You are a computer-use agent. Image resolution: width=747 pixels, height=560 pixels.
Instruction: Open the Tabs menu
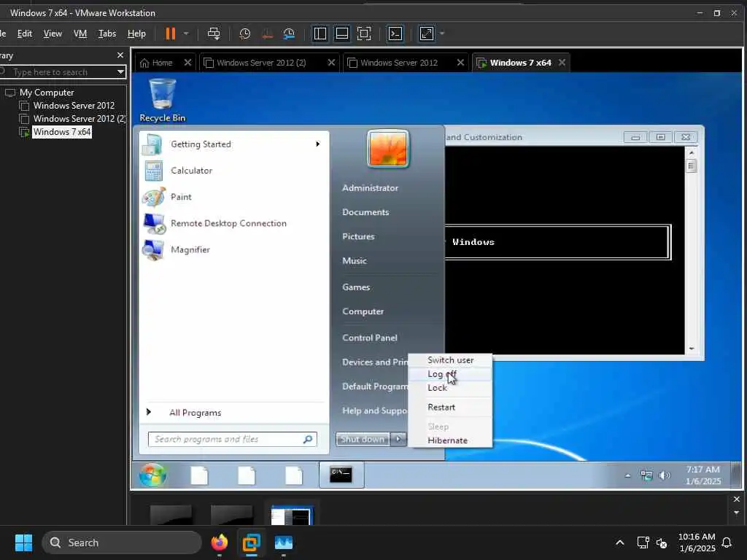[x=107, y=34]
